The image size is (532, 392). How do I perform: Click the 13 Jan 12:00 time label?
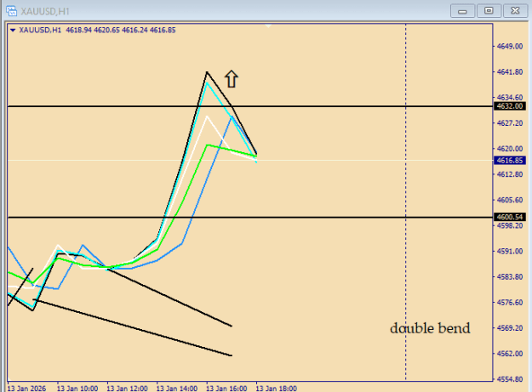pos(127,389)
